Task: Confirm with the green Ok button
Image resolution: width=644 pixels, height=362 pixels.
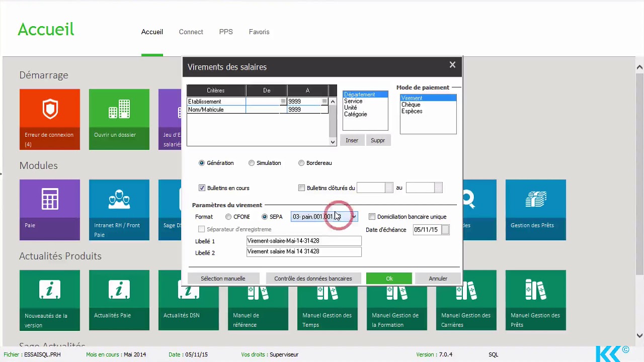Action: (389, 279)
